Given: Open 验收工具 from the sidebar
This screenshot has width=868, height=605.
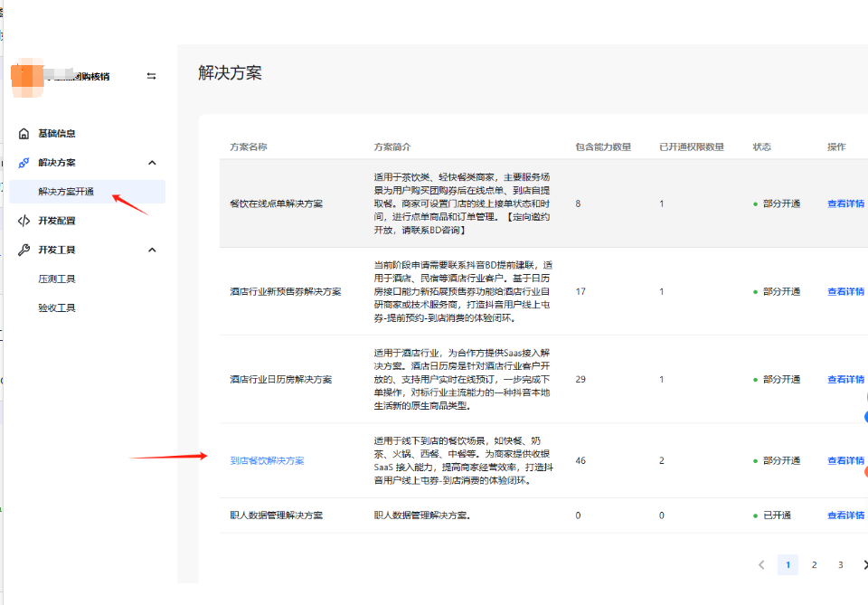Looking at the screenshot, I should pyautogui.click(x=56, y=307).
